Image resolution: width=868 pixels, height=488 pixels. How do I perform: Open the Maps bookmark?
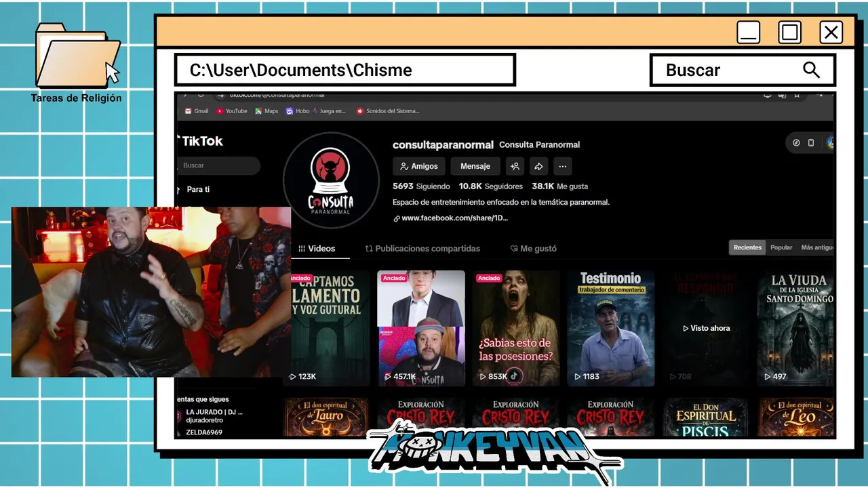pos(267,111)
